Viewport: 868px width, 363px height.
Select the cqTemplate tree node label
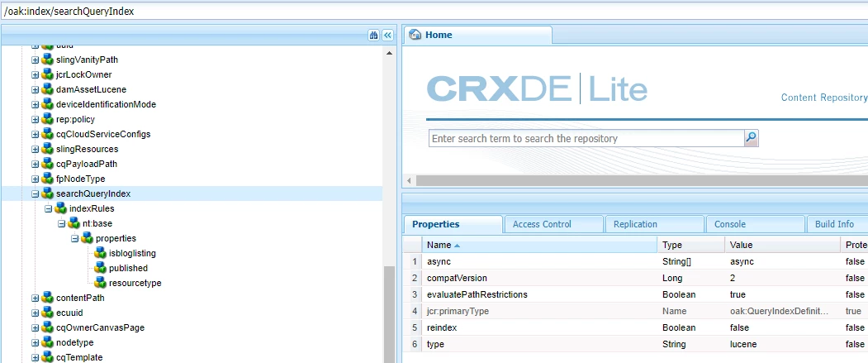79,357
